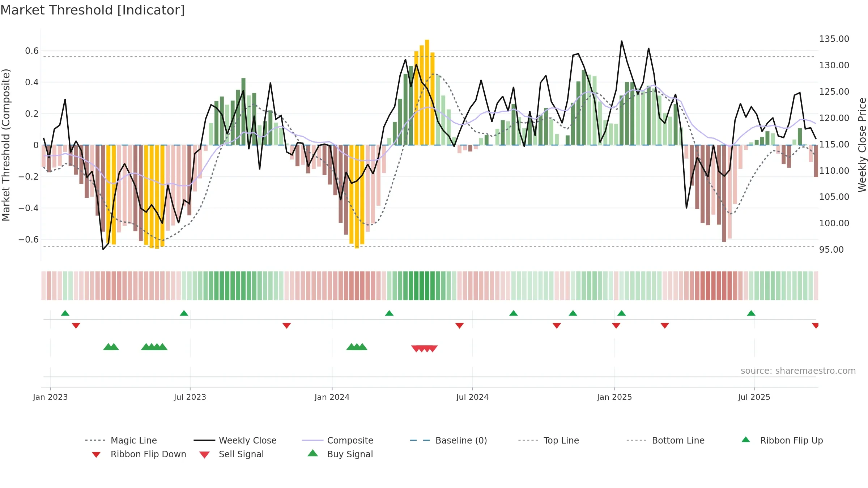Click the tallest yellow bar near May 2024

(427, 92)
